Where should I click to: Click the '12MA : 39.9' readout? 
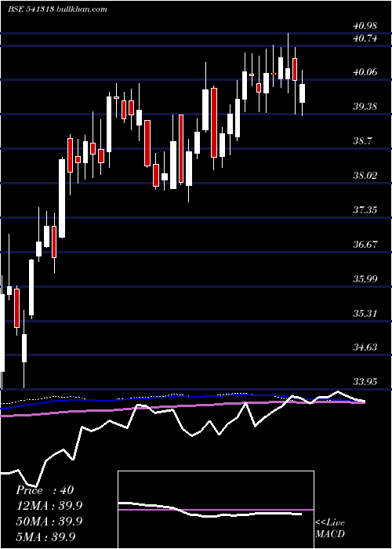click(49, 506)
